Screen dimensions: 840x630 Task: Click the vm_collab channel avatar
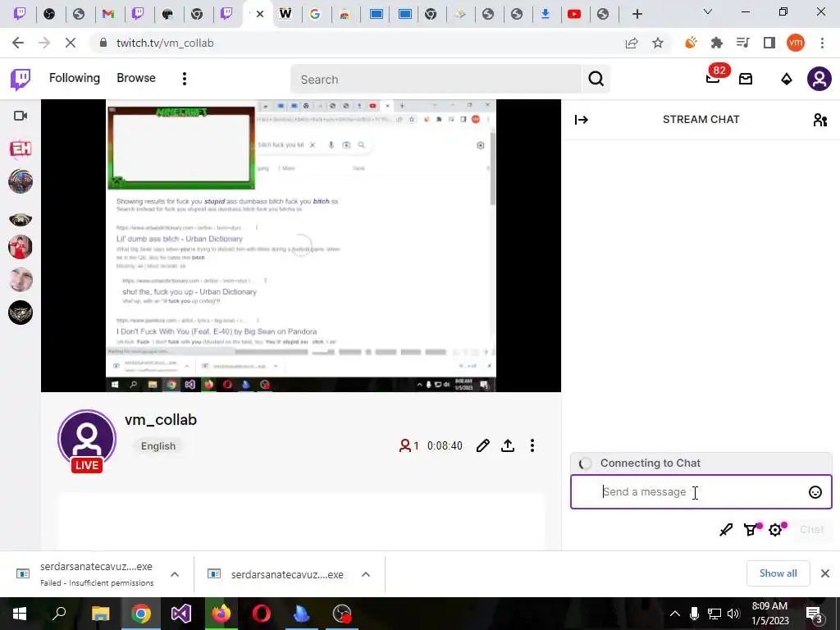[87, 440]
